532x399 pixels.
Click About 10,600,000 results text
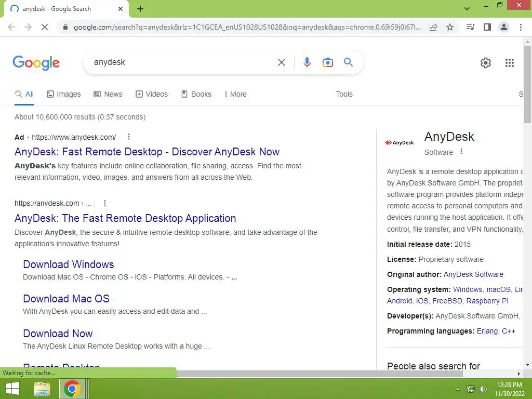point(80,117)
